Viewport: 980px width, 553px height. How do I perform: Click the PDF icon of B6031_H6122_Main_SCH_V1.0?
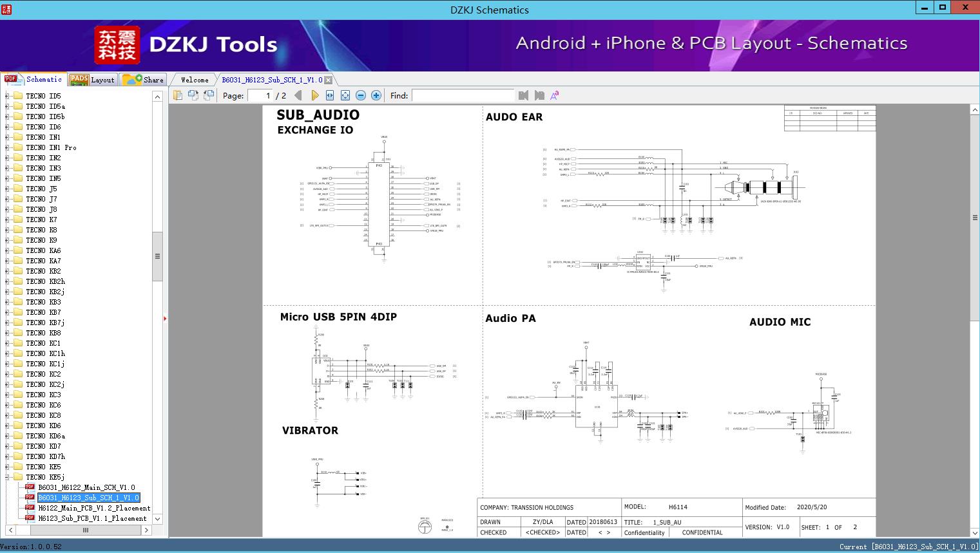(30, 487)
